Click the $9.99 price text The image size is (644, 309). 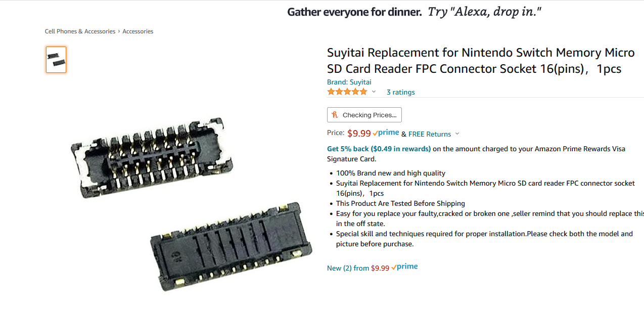[x=359, y=134]
